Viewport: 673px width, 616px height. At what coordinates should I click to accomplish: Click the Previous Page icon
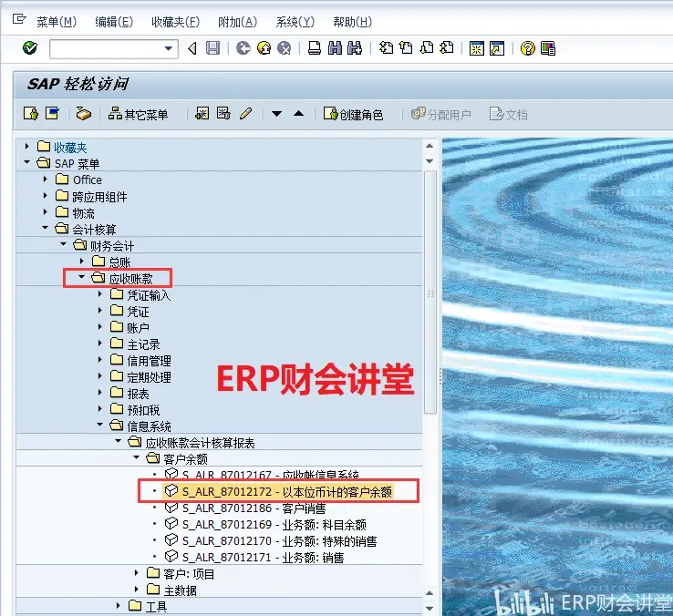coord(406,48)
